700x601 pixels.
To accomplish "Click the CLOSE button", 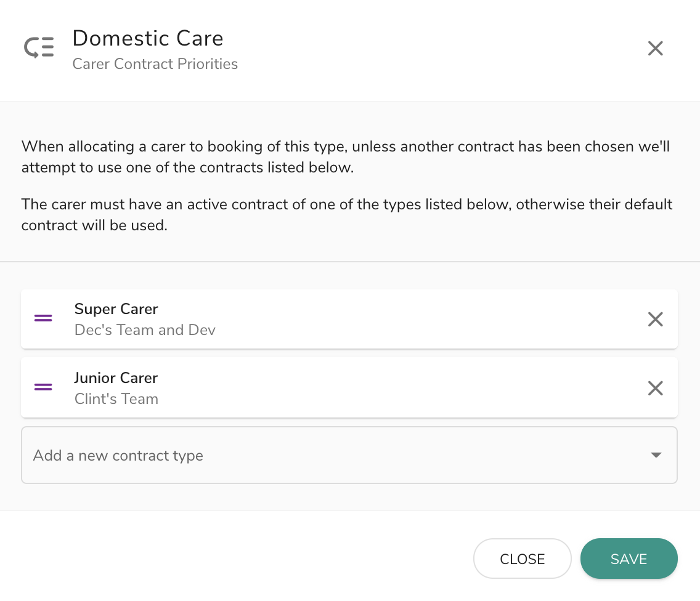I will pos(523,559).
